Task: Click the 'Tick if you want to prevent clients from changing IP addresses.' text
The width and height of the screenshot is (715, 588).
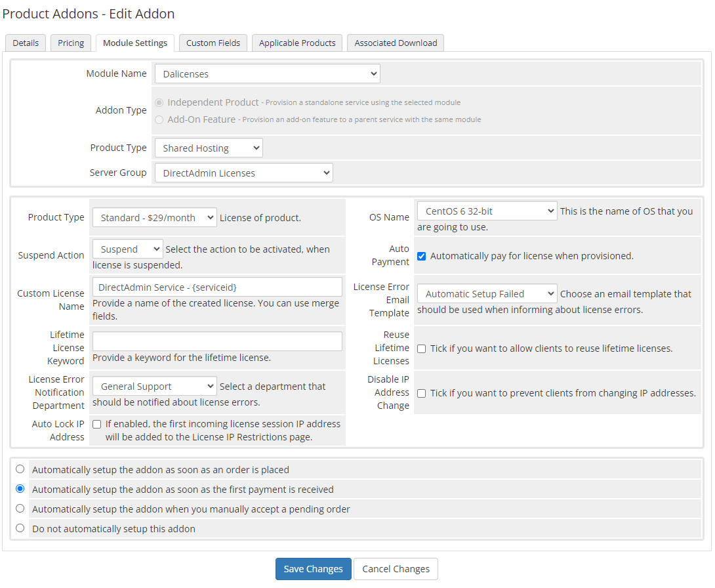Action: (563, 393)
